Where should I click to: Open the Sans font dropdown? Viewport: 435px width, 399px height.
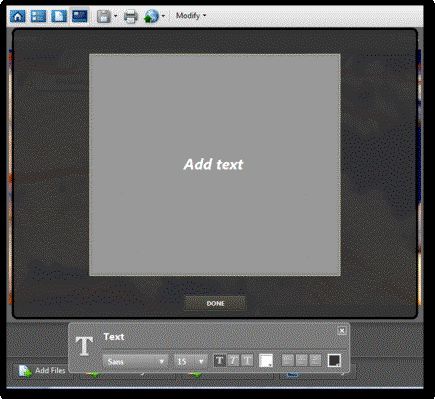click(x=136, y=361)
